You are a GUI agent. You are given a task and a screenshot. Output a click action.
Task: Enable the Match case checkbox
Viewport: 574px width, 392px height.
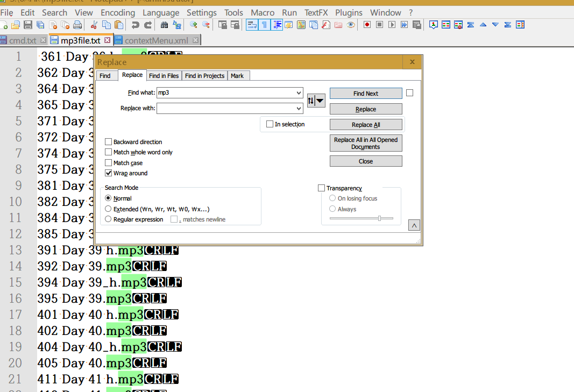108,162
